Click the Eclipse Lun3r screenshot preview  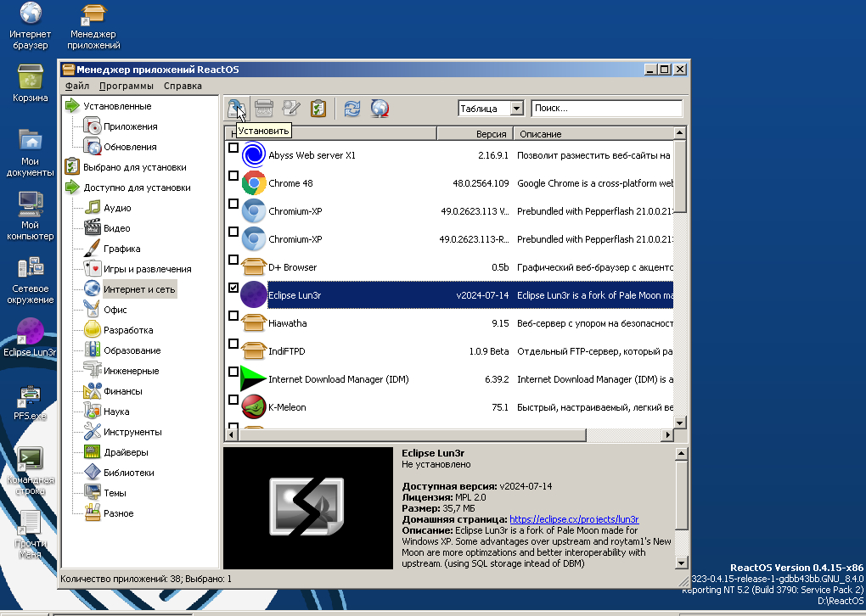pos(307,507)
